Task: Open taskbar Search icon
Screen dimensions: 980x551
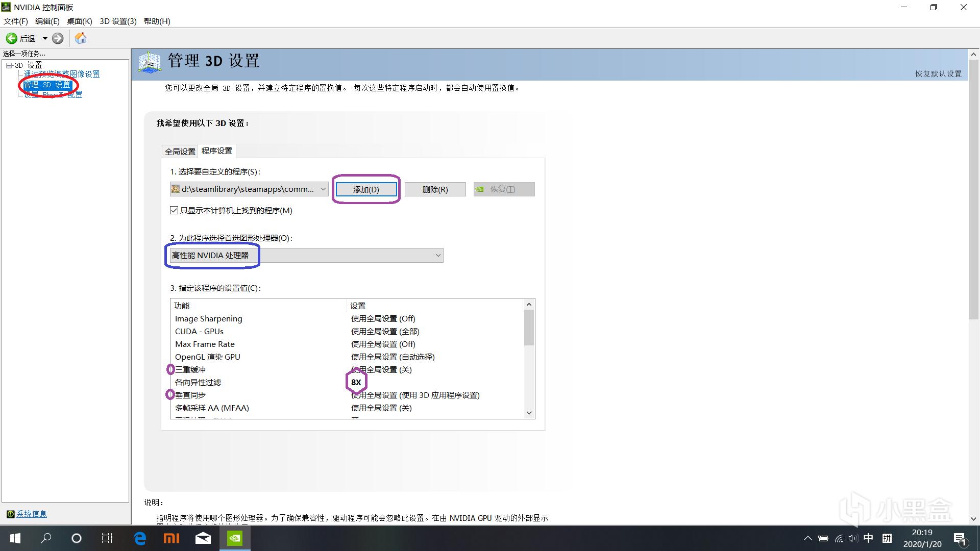Action: (x=46, y=538)
